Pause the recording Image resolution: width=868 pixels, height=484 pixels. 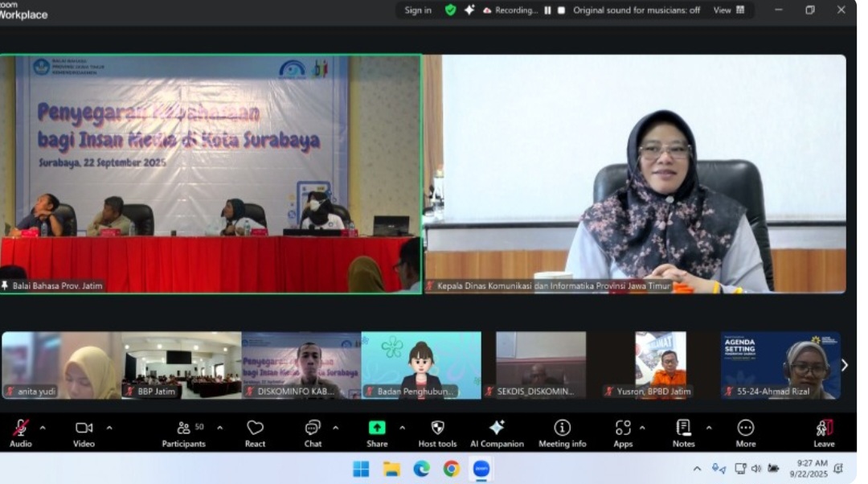pyautogui.click(x=547, y=10)
